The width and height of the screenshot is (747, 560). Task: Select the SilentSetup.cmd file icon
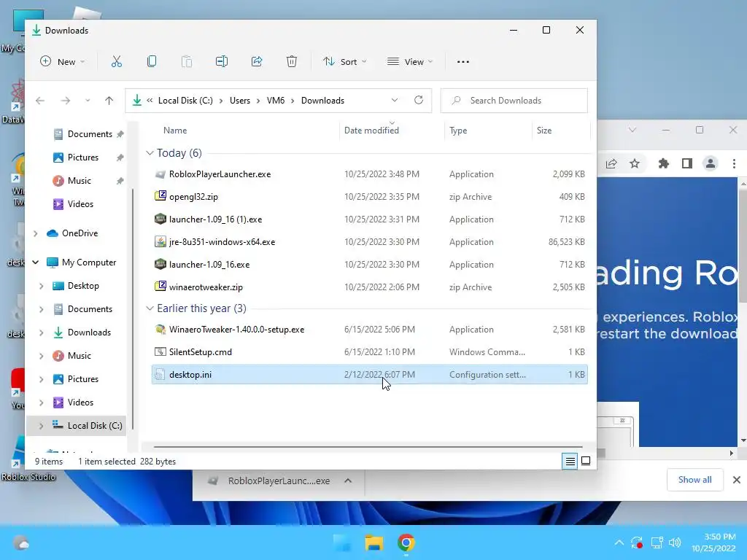160,352
